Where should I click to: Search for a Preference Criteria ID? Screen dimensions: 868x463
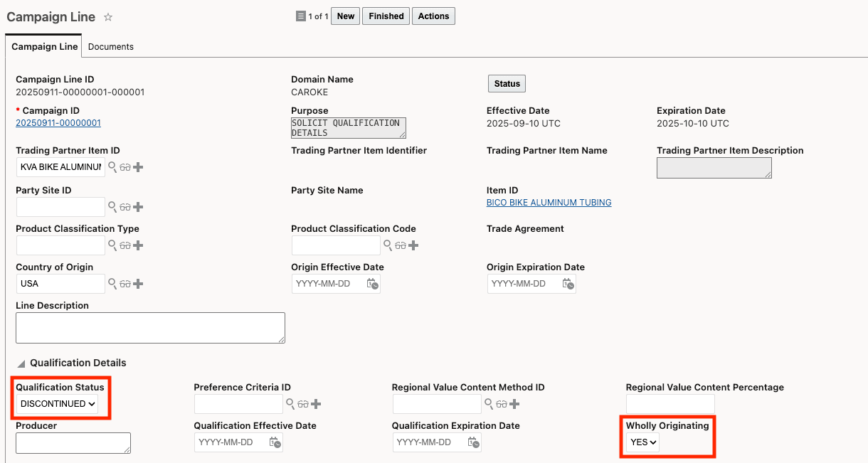[x=290, y=404]
